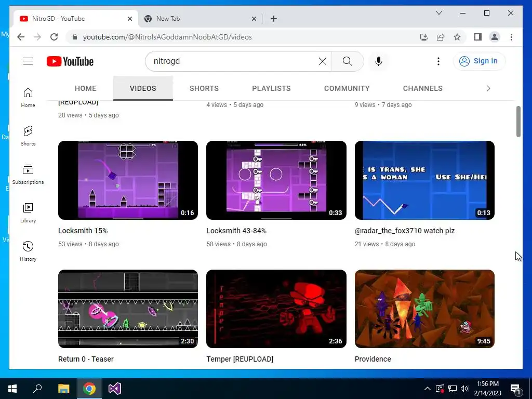Image resolution: width=532 pixels, height=399 pixels.
Task: Click the 0:13 blue trans message thumbnail
Action: click(424, 180)
